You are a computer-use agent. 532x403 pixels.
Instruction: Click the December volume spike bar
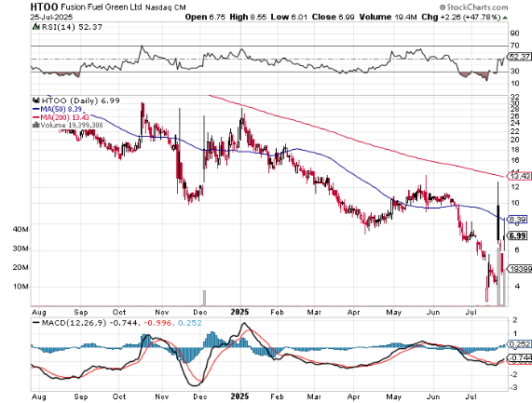click(204, 298)
